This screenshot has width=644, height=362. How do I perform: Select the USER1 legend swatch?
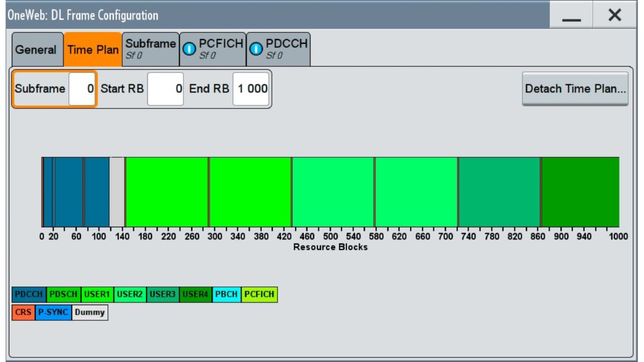coord(97,294)
